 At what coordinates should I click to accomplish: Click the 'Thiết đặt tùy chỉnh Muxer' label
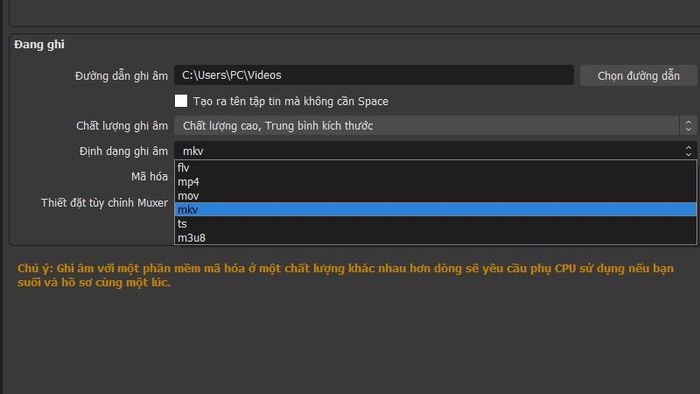click(104, 203)
